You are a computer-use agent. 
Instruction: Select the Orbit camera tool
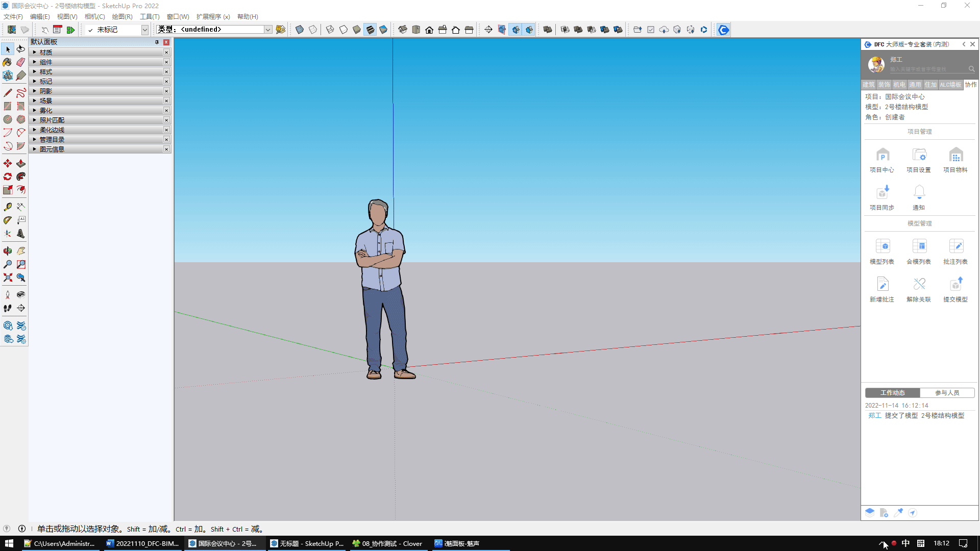8,251
